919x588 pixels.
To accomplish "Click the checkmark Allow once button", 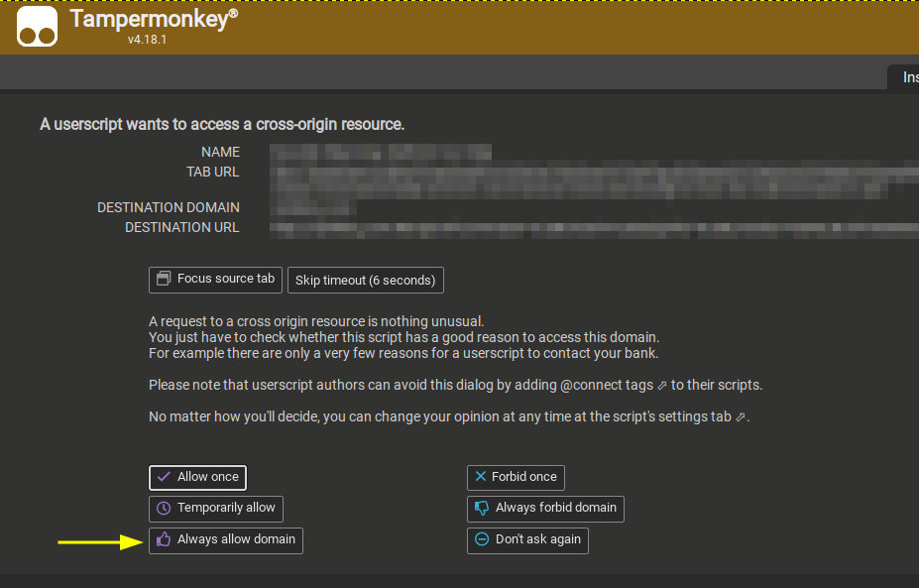I will point(197,477).
